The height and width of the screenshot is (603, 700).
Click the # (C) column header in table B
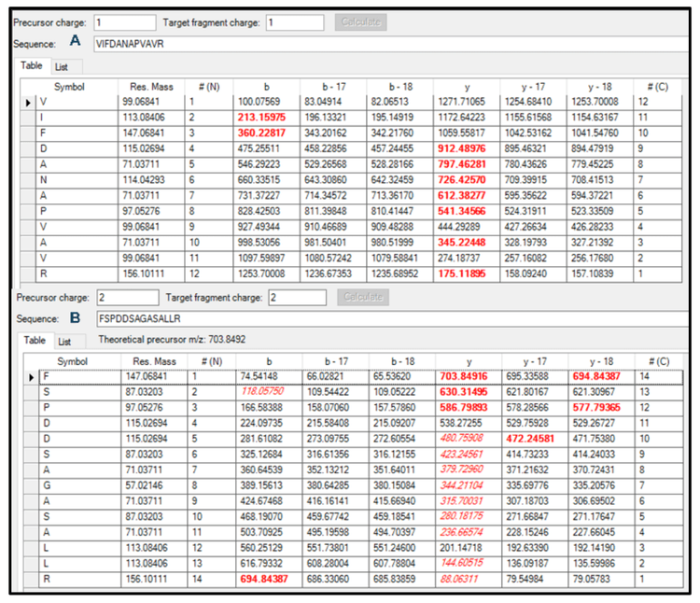[x=659, y=361]
